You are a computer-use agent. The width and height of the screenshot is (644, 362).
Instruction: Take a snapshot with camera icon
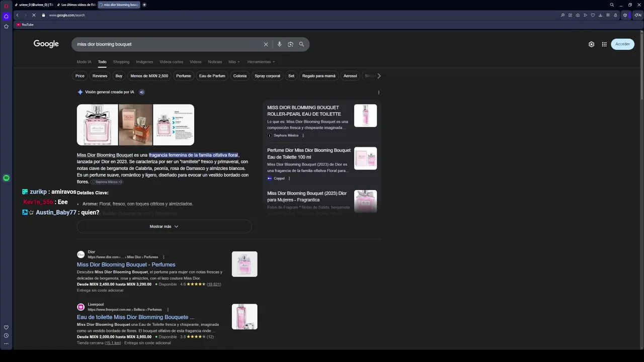tap(578, 15)
